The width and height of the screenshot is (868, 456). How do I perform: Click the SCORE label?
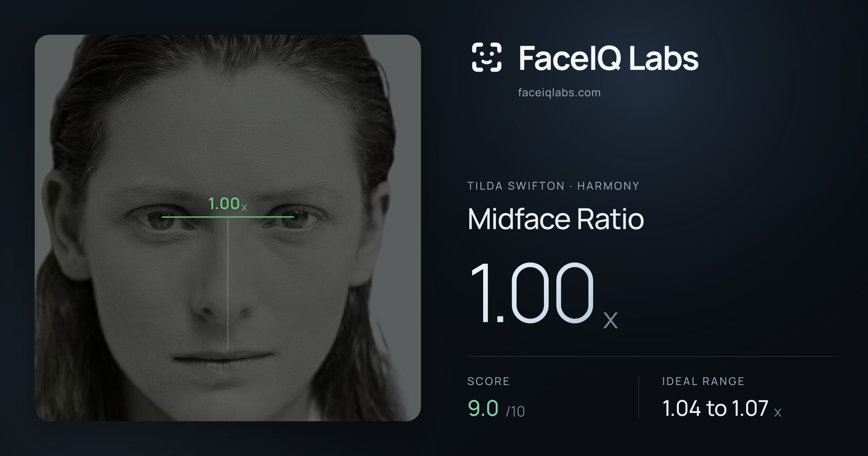pyautogui.click(x=488, y=381)
